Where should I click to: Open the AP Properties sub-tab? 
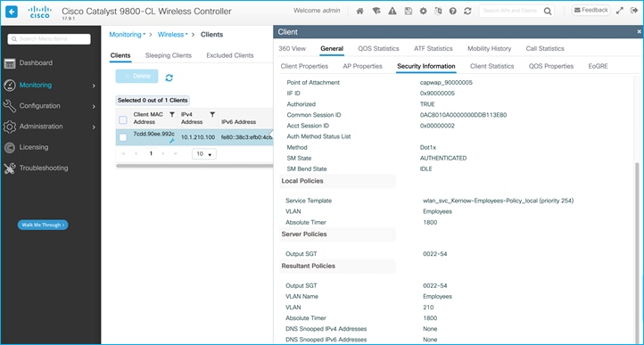pyautogui.click(x=363, y=66)
